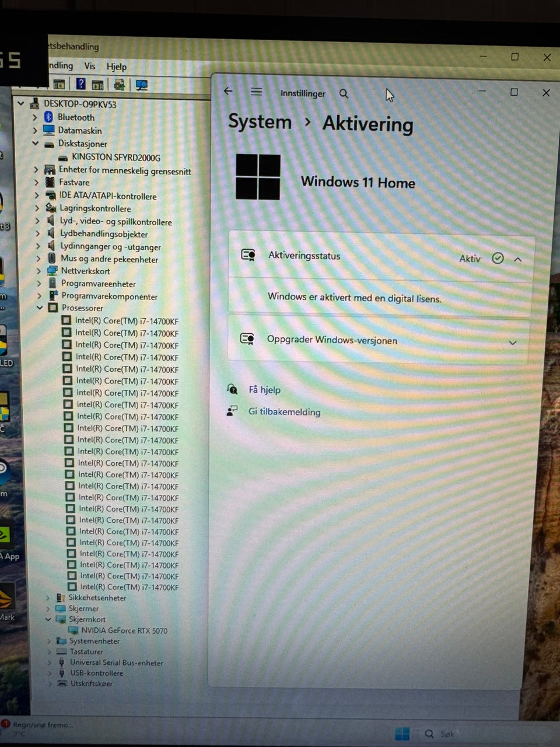Click the scan for hardware changes icon
Screen dimensions: 560x747
click(142, 85)
